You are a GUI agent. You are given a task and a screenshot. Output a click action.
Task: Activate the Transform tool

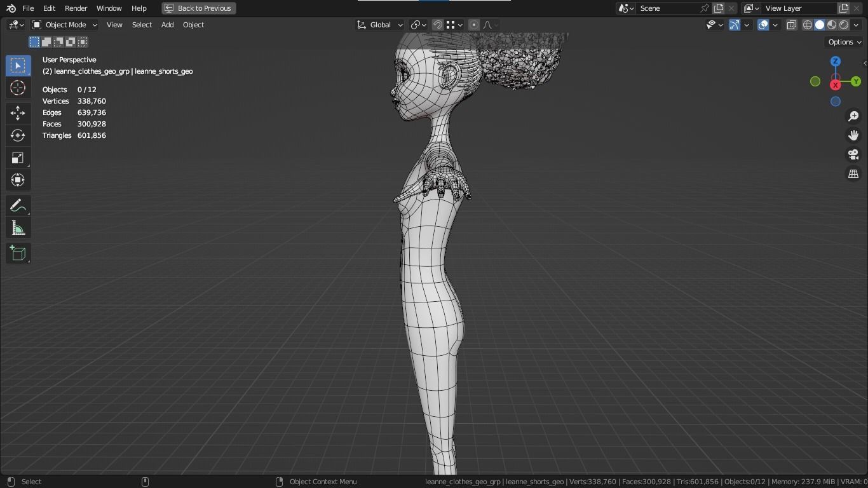pyautogui.click(x=18, y=180)
